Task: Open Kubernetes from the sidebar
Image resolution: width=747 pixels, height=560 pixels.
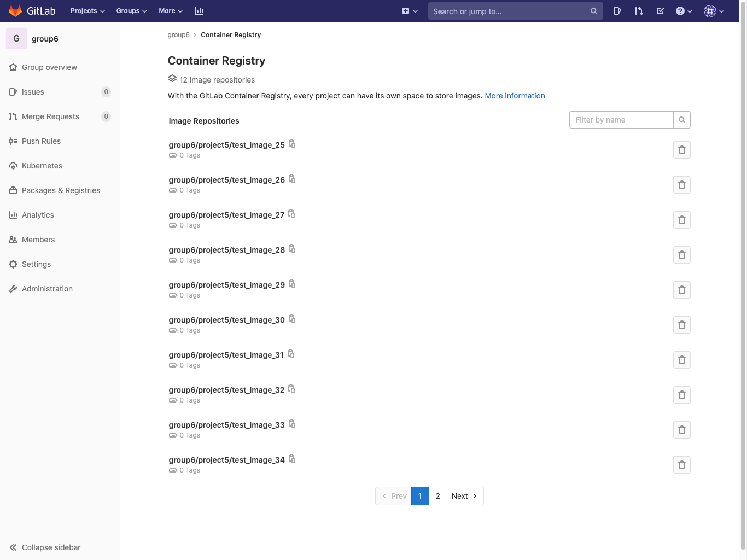Action: click(42, 166)
